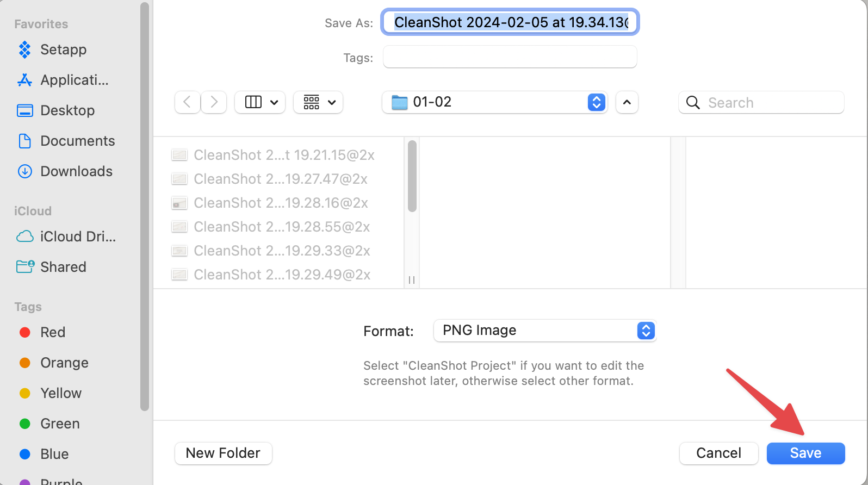Click the Cancel button
Image resolution: width=868 pixels, height=485 pixels.
click(x=719, y=453)
